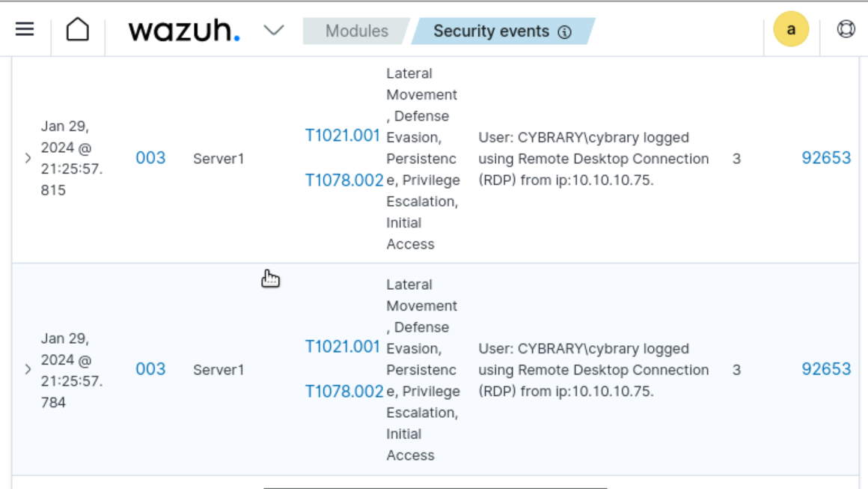The width and height of the screenshot is (868, 489).
Task: Open the hamburger navigation menu
Action: pos(25,30)
